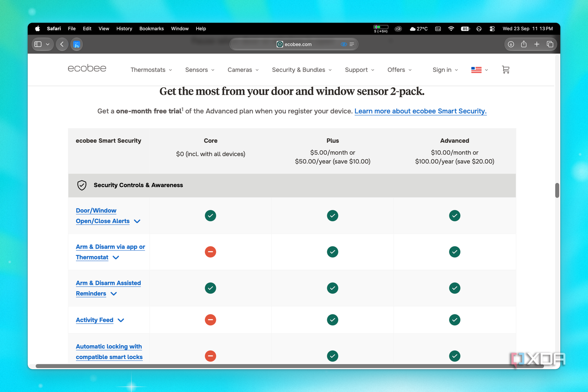Click the ecobee.com address field
Viewport: 588px width, 392px height.
[x=294, y=44]
